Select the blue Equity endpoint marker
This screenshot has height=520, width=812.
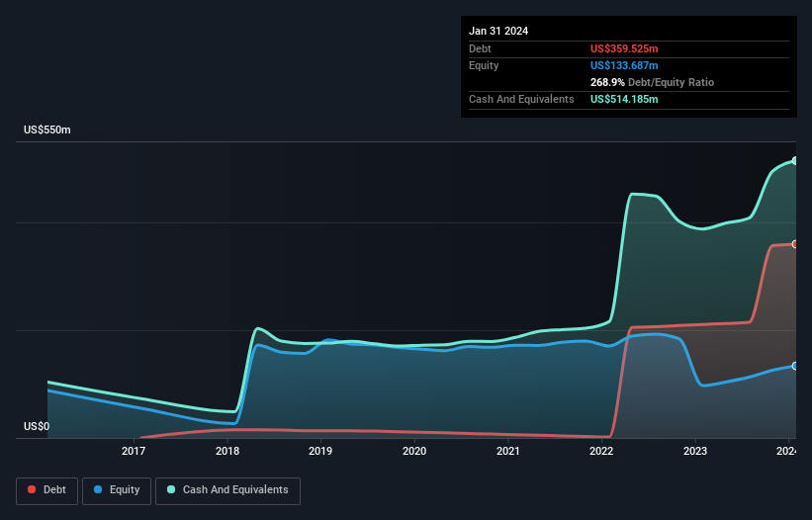coord(795,366)
